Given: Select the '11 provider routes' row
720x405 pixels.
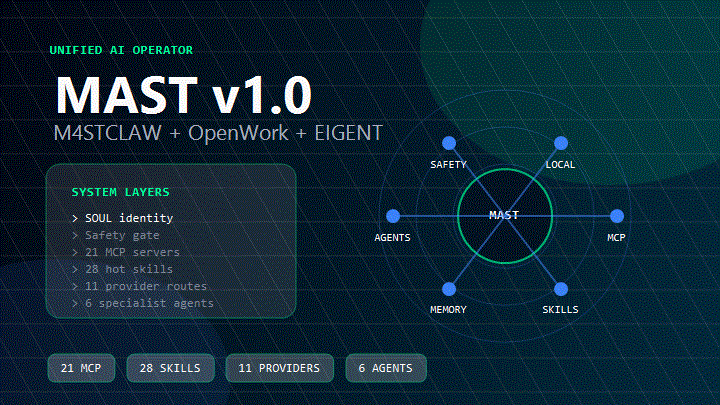Looking at the screenshot, I should (x=140, y=286).
